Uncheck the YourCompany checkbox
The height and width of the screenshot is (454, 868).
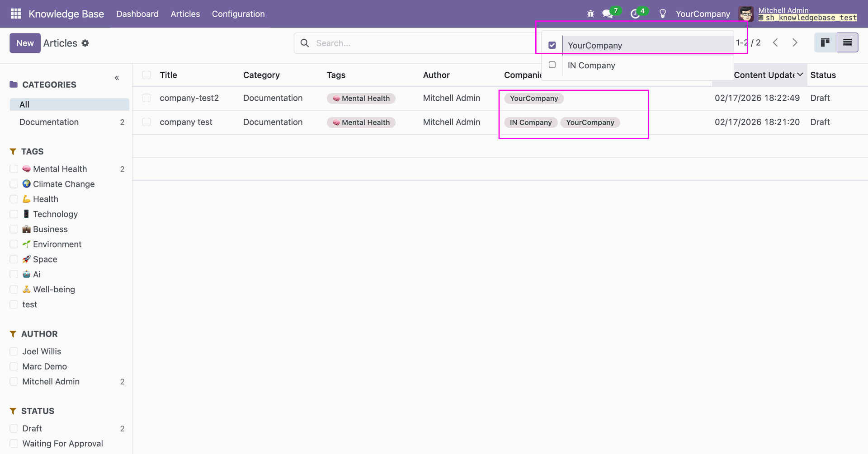click(552, 45)
